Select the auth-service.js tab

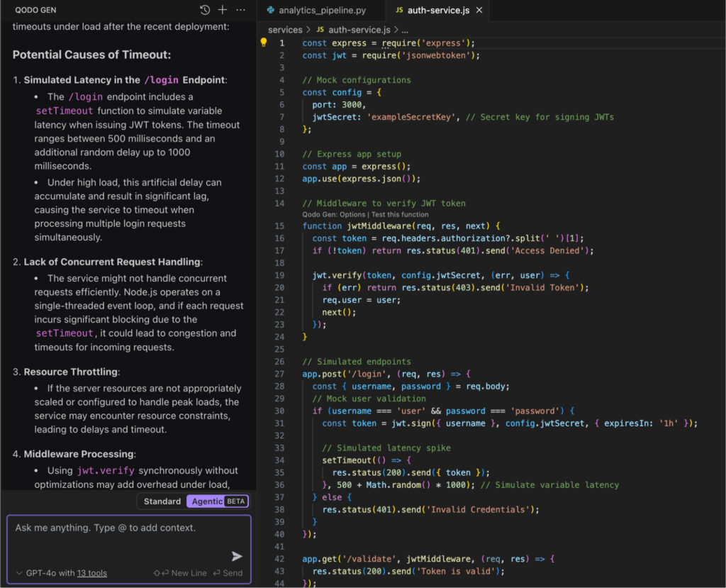click(438, 10)
